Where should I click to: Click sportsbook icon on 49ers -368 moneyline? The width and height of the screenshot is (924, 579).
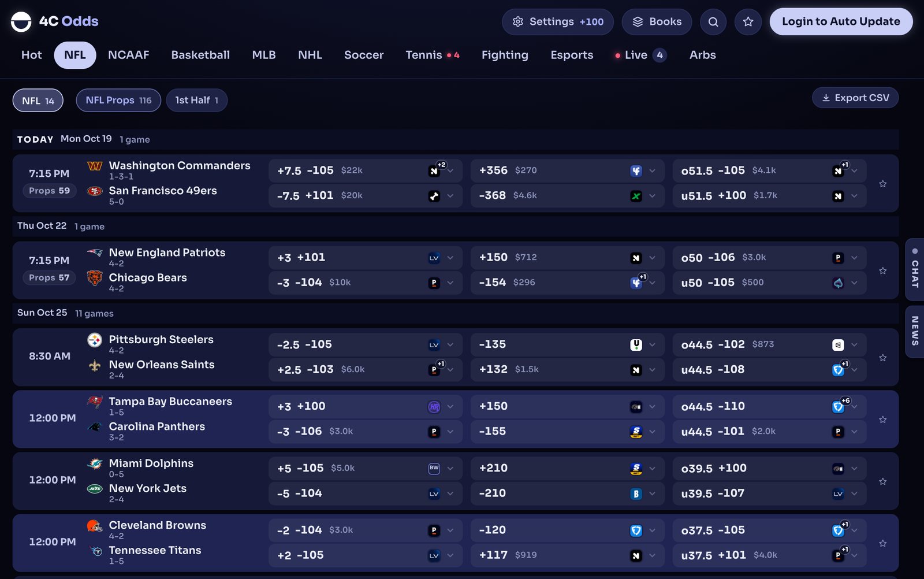point(636,196)
